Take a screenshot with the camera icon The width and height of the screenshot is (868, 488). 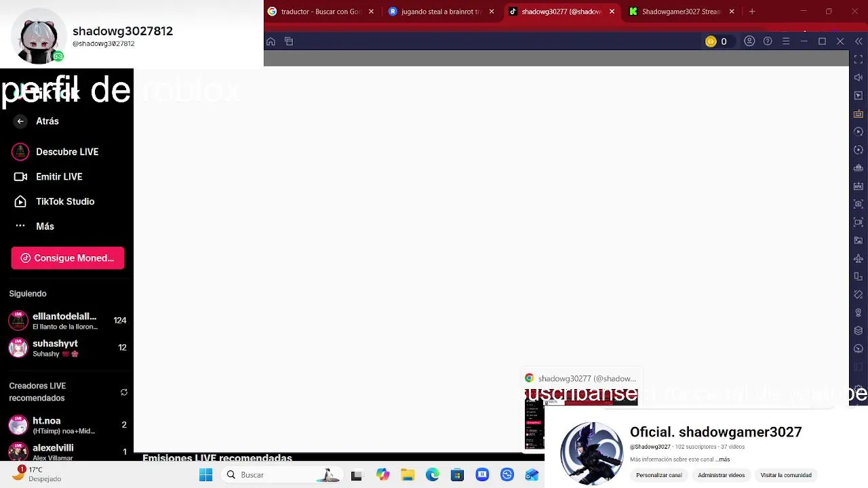tap(859, 204)
